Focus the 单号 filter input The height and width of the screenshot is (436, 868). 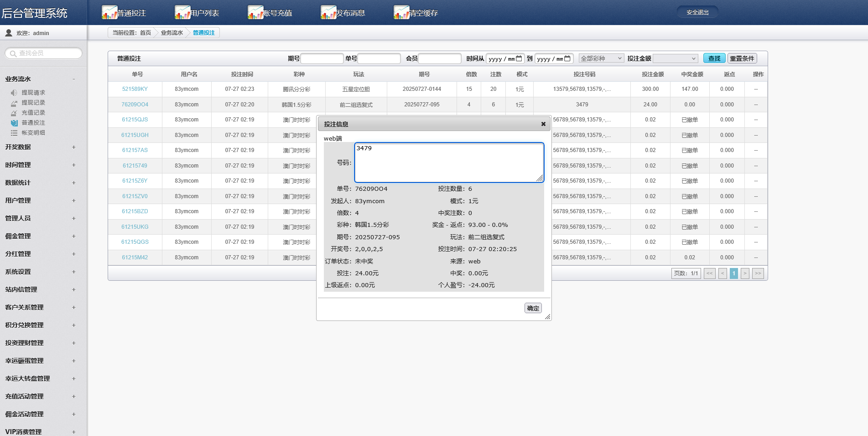[379, 58]
